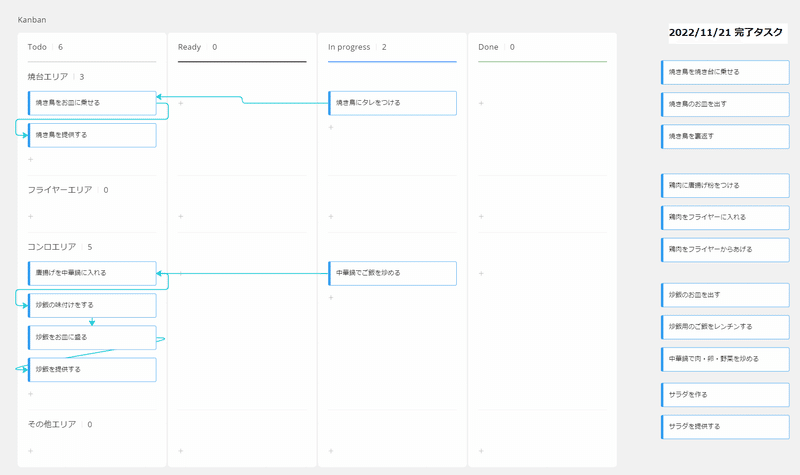Click plus in In progress フライヤーエリア row
The image size is (800, 475).
(331, 216)
